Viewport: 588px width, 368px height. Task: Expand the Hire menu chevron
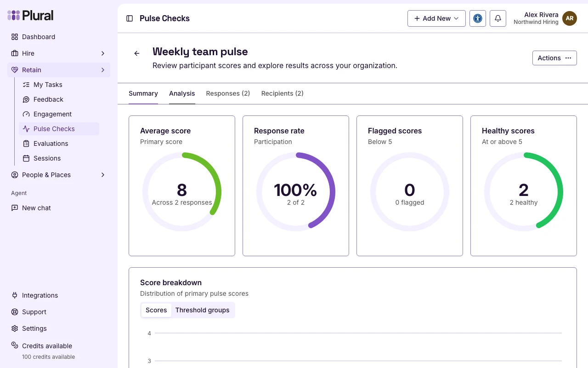[x=103, y=53]
